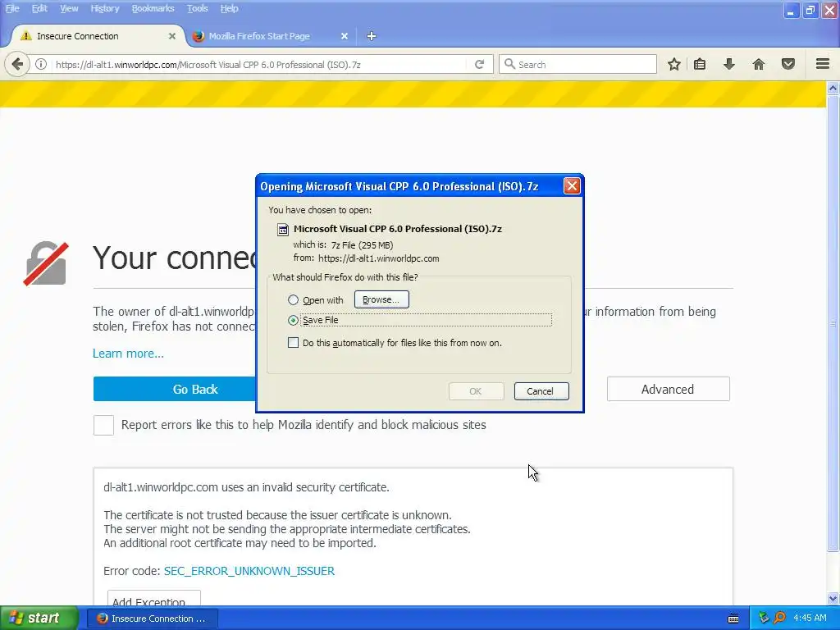The image size is (840, 630).
Task: Click the back arrow navigation button
Action: 17,64
